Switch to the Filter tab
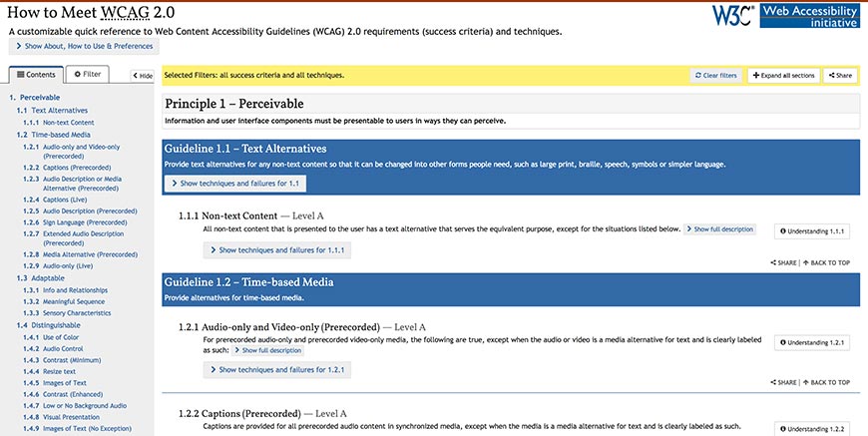Viewport: 868px width, 436px height. pos(87,74)
